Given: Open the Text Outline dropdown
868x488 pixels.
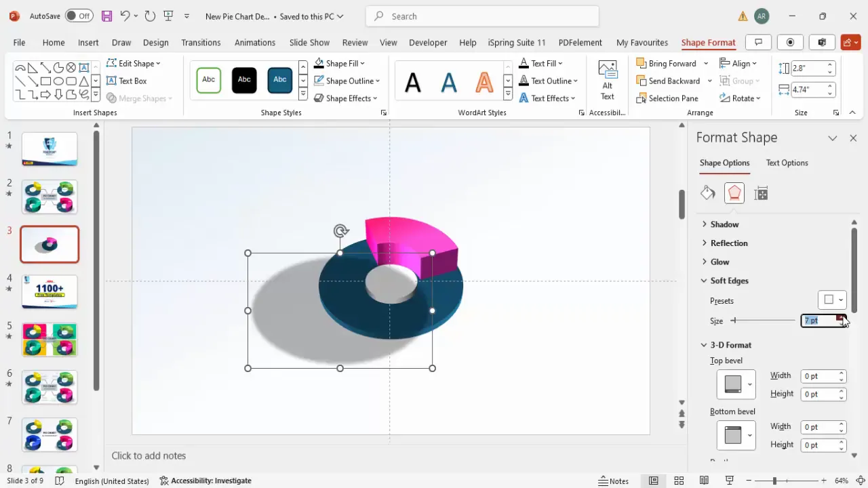Looking at the screenshot, I should pyautogui.click(x=548, y=81).
